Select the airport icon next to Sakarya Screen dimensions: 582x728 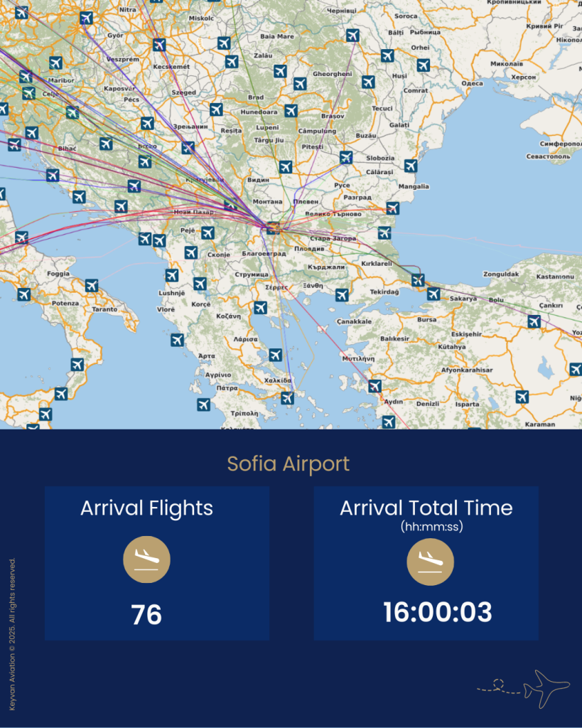[x=433, y=294]
